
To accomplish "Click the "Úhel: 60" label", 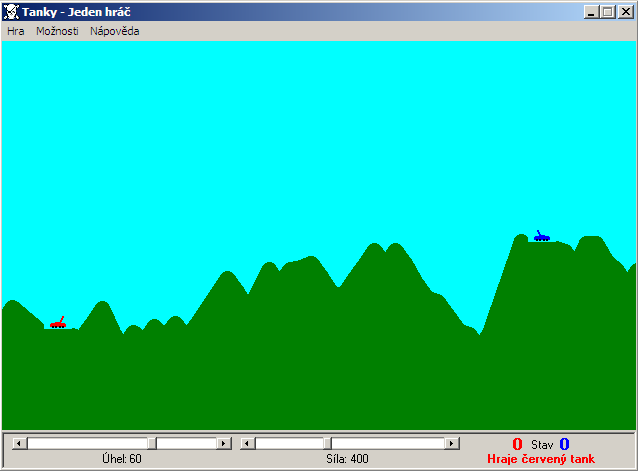I will pos(122,459).
